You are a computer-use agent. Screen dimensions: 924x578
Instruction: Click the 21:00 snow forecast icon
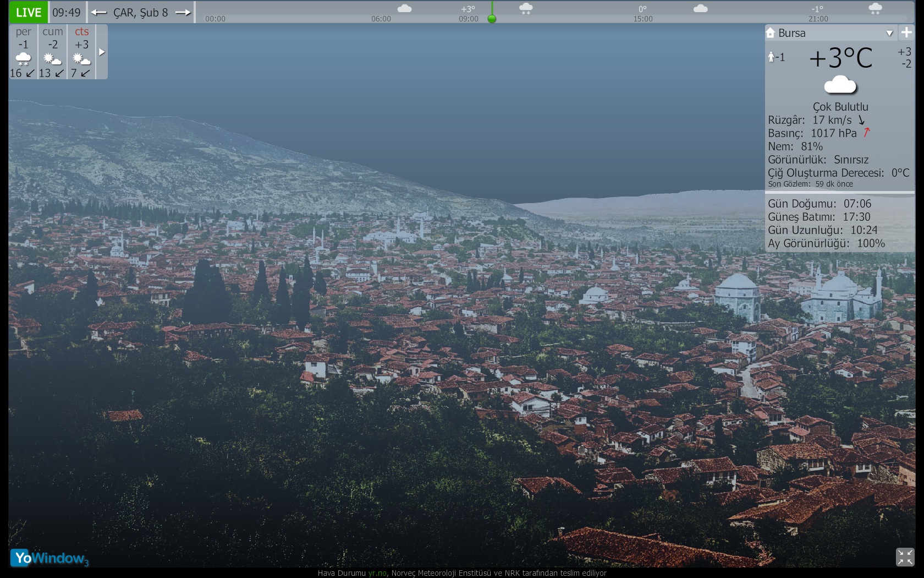click(x=875, y=9)
